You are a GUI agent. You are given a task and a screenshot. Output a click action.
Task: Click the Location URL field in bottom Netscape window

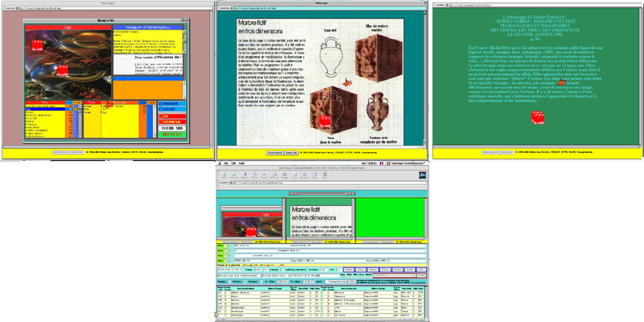[330, 183]
